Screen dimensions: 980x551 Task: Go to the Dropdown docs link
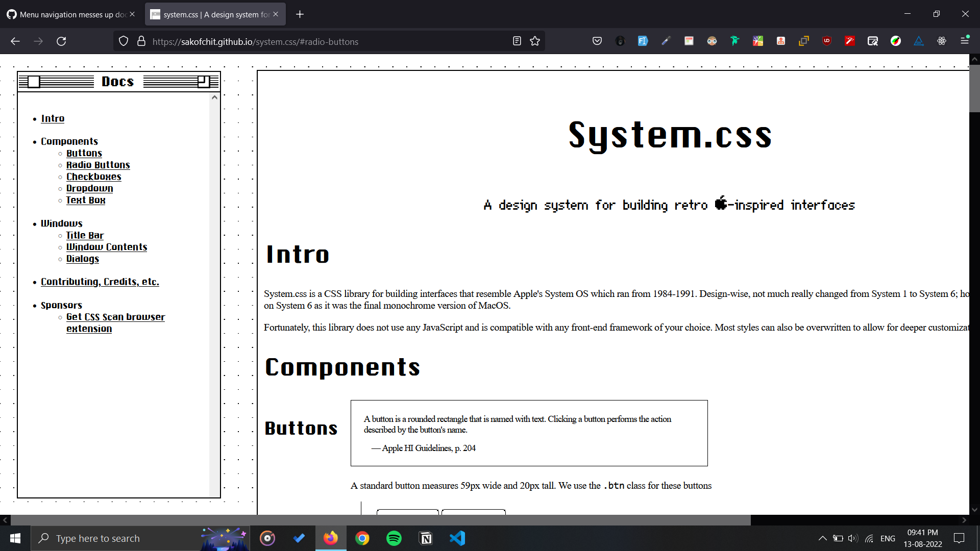90,188
